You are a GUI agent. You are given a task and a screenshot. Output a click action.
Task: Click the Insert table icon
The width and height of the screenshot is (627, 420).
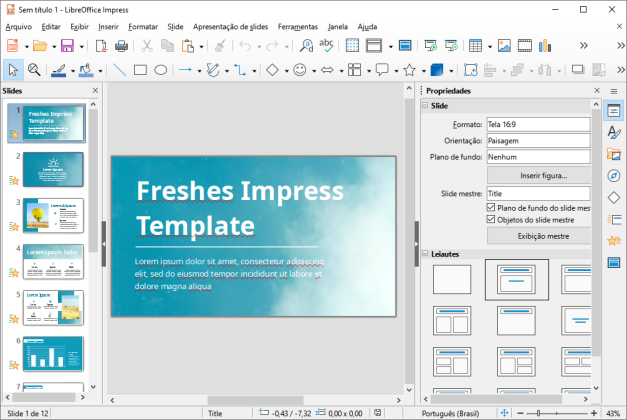[x=475, y=46]
